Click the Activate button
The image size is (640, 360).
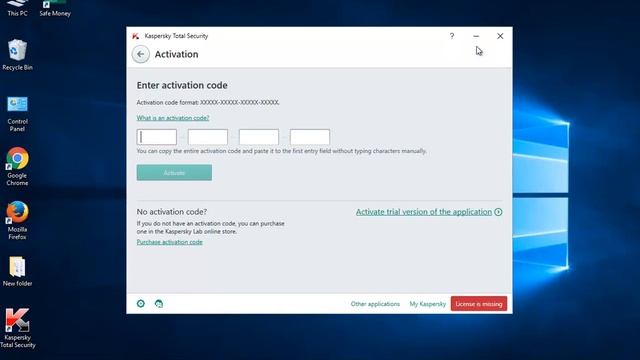(174, 173)
